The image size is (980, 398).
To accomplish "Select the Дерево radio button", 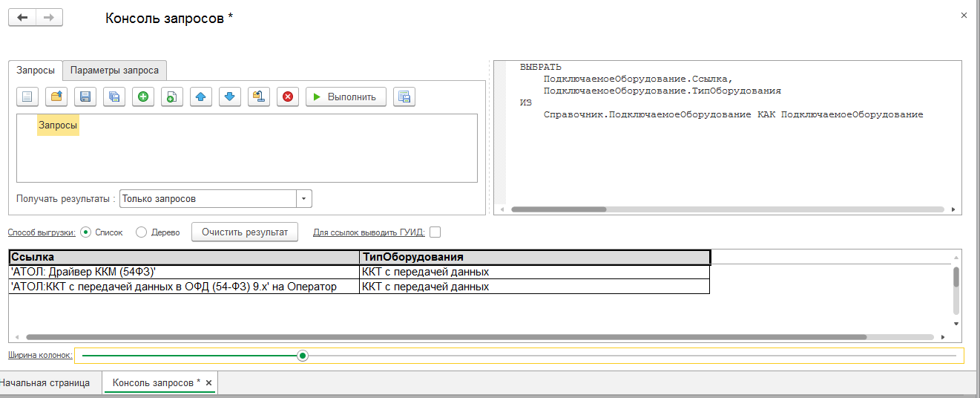I will [x=141, y=232].
